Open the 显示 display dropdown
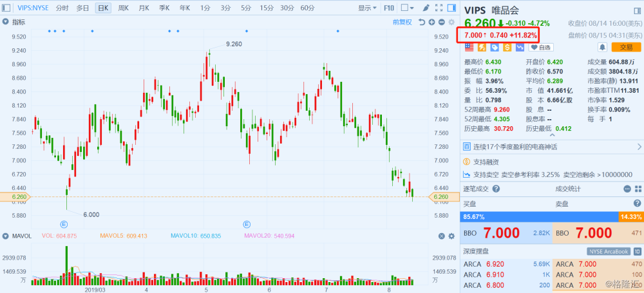 (x=368, y=8)
